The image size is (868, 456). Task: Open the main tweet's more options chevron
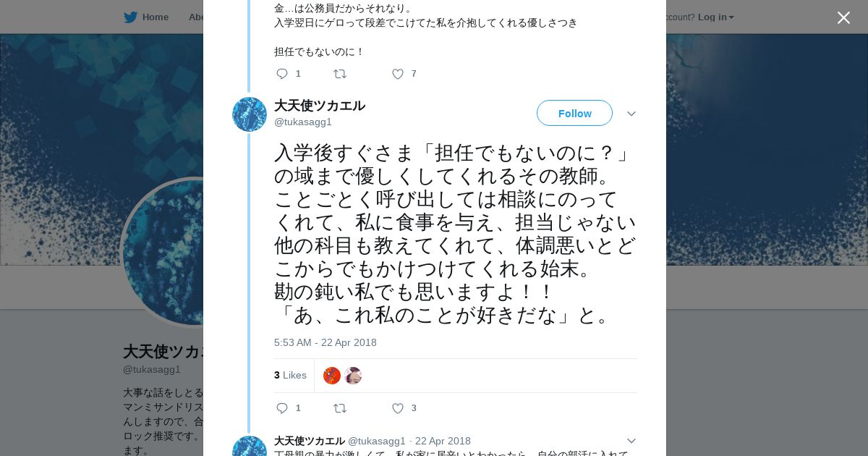(x=631, y=114)
